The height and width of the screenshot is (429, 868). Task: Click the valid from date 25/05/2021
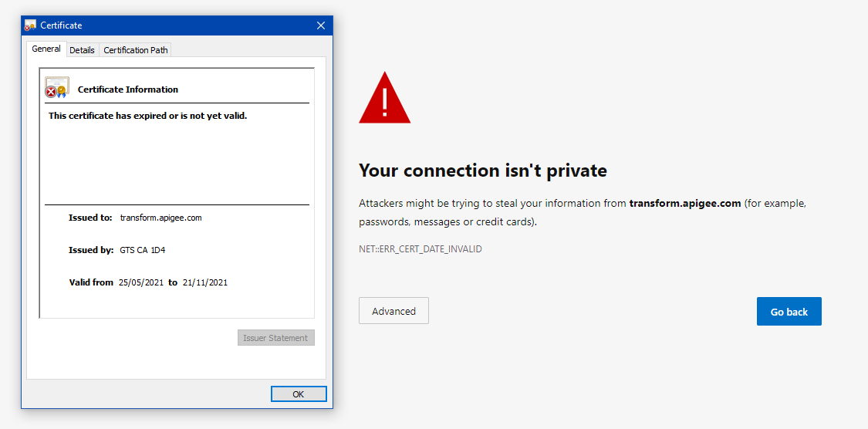(141, 282)
